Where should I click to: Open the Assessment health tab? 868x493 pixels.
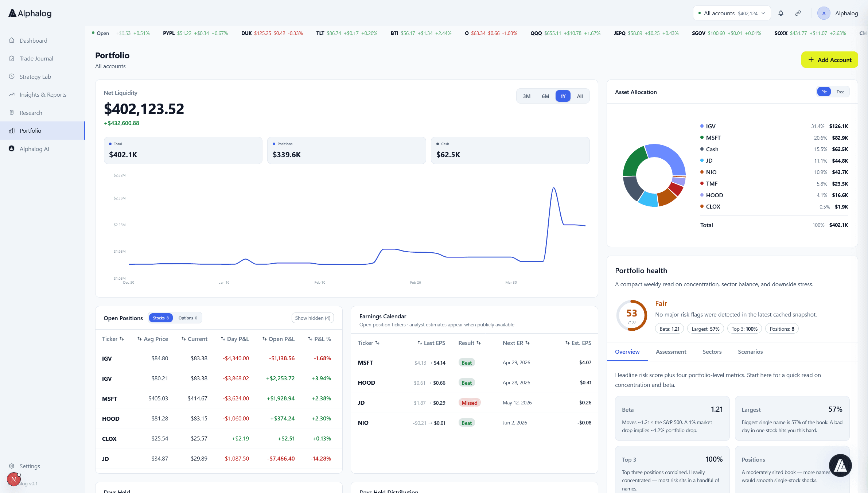[x=671, y=352]
